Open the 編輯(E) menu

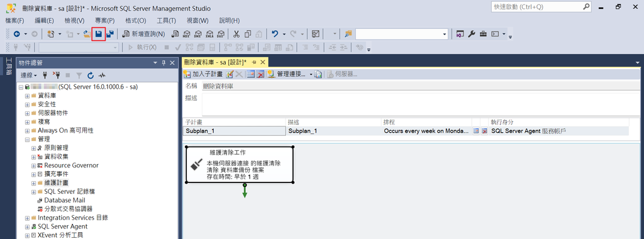point(45,21)
